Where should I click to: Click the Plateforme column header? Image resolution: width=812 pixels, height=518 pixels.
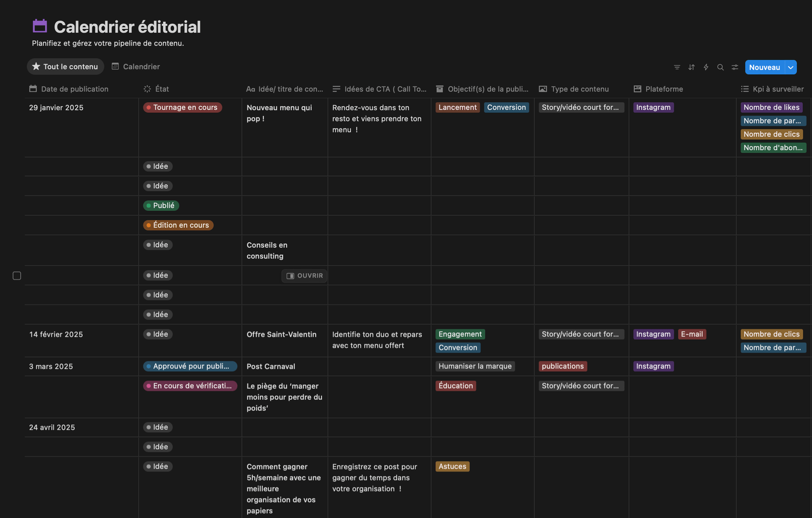pos(664,89)
